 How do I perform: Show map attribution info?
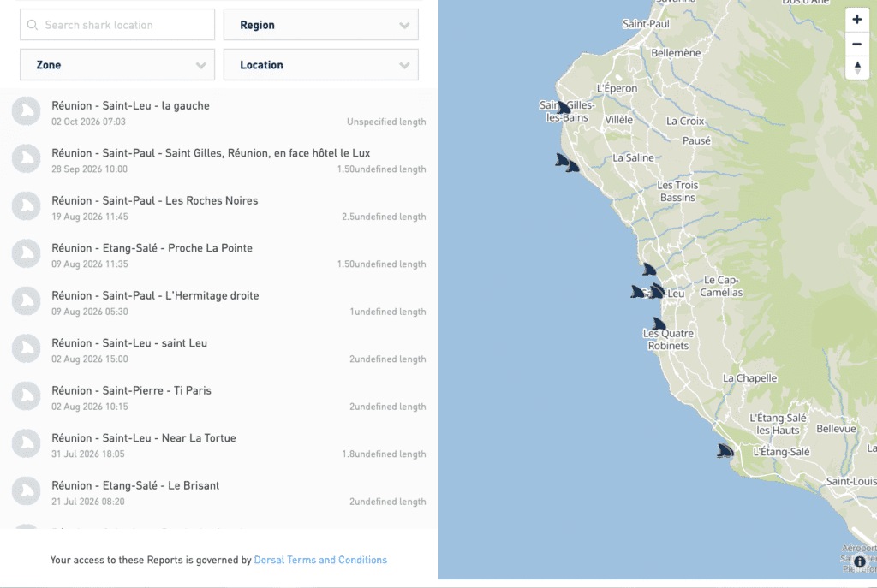pyautogui.click(x=860, y=561)
